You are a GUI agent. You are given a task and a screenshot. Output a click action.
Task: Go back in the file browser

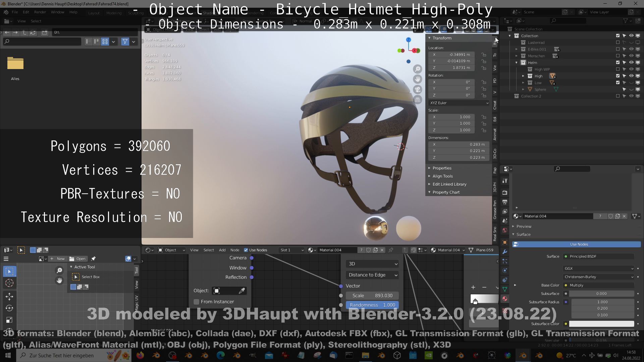(x=7, y=32)
